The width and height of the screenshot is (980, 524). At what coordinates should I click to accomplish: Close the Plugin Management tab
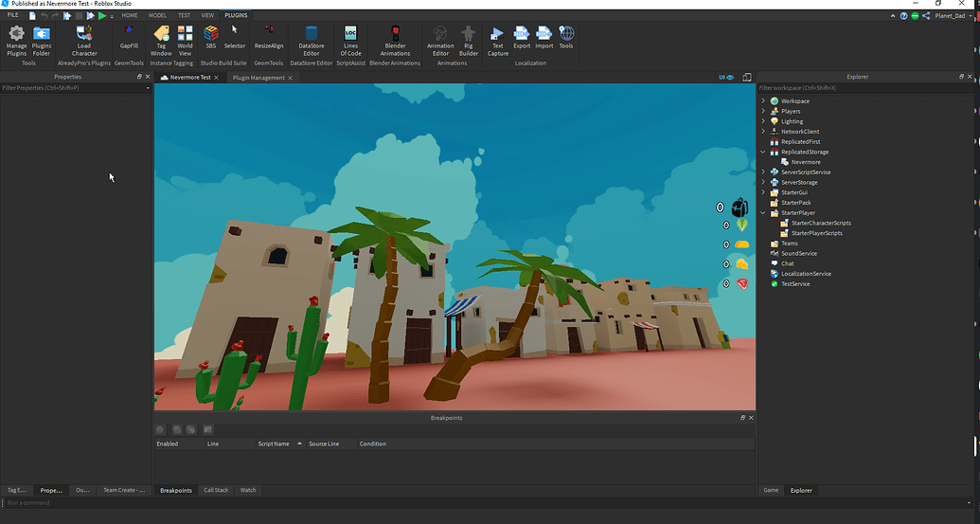(x=290, y=78)
